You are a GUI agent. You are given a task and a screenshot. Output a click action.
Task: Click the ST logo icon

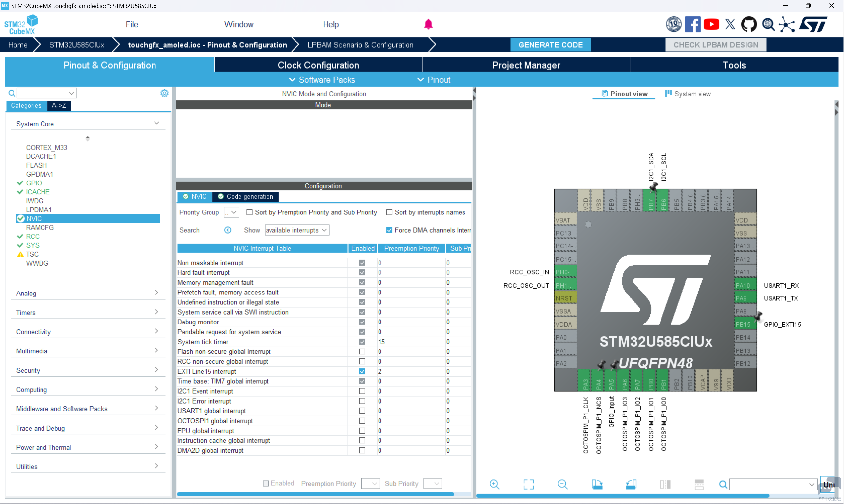click(813, 24)
